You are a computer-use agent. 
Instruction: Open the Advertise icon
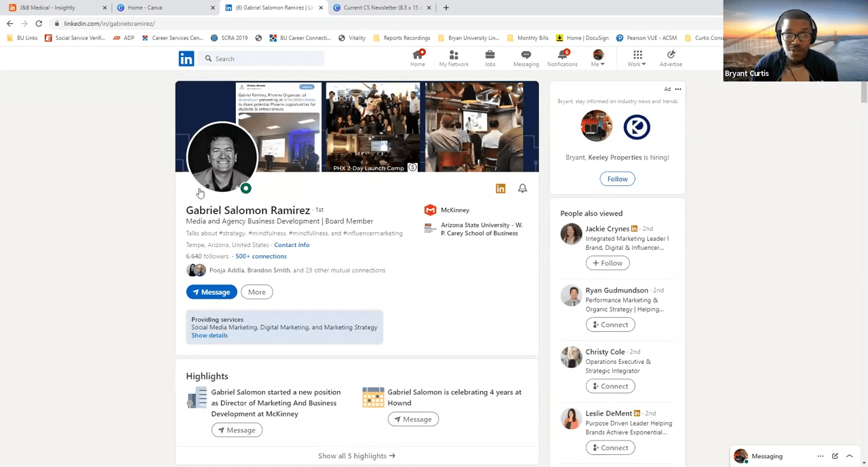coord(671,58)
